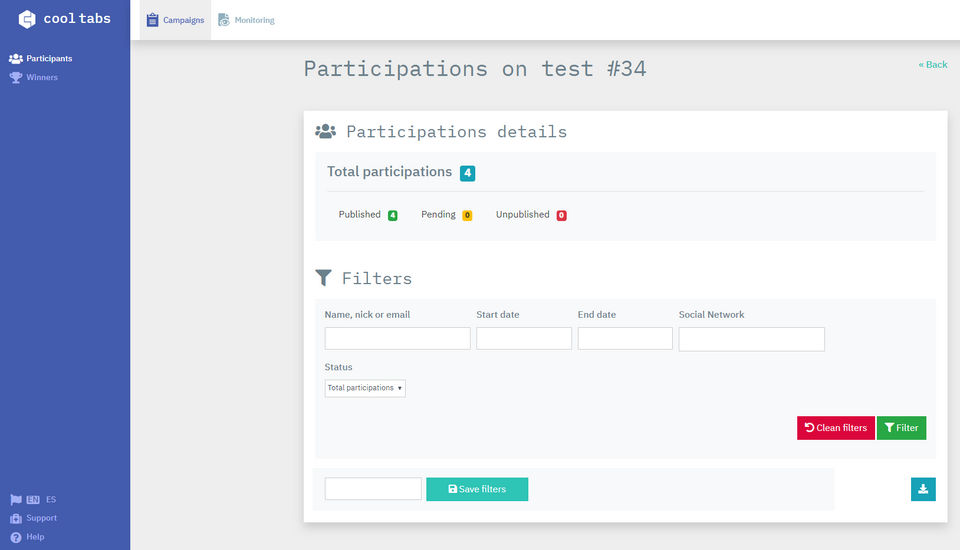Image resolution: width=960 pixels, height=550 pixels.
Task: Open the Status dropdown
Action: pyautogui.click(x=365, y=388)
